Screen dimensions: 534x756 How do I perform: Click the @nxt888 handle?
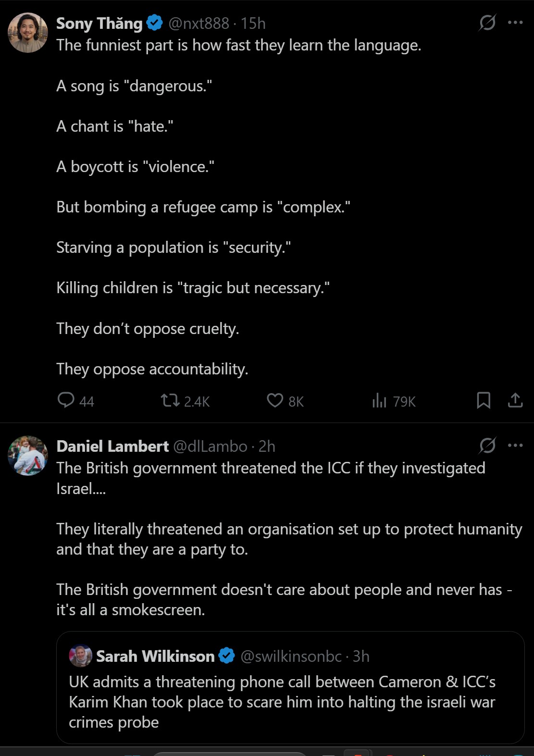199,24
